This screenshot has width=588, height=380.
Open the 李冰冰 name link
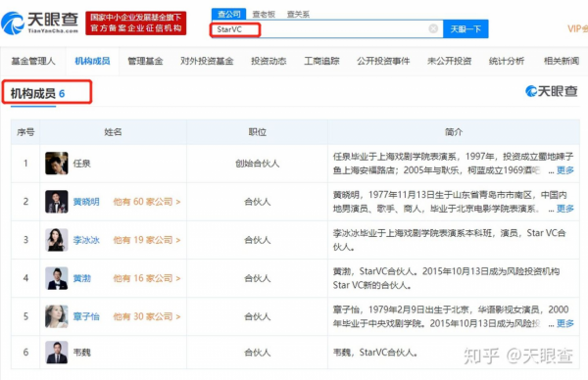tap(86, 240)
